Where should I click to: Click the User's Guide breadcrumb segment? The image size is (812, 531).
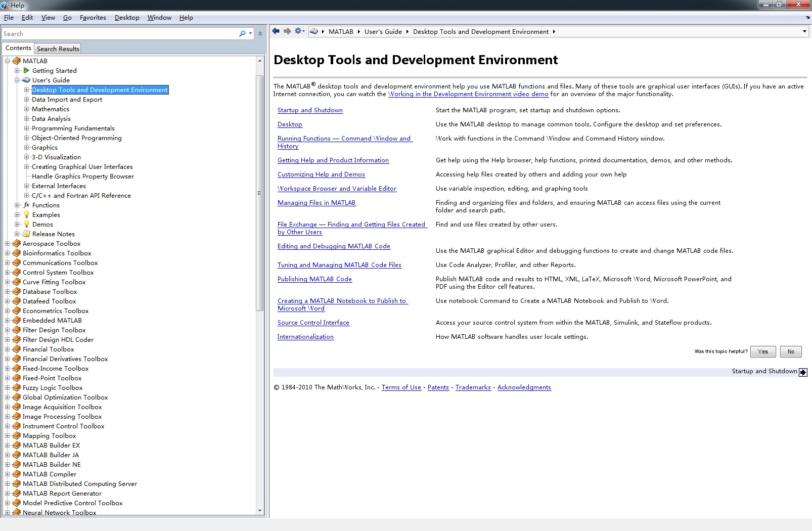[x=383, y=31]
